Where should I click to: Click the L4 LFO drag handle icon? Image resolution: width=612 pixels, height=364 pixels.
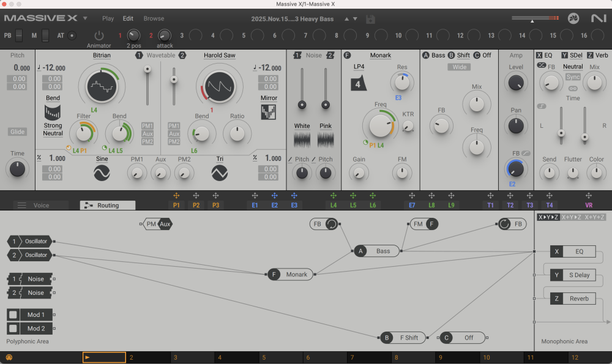(x=334, y=196)
